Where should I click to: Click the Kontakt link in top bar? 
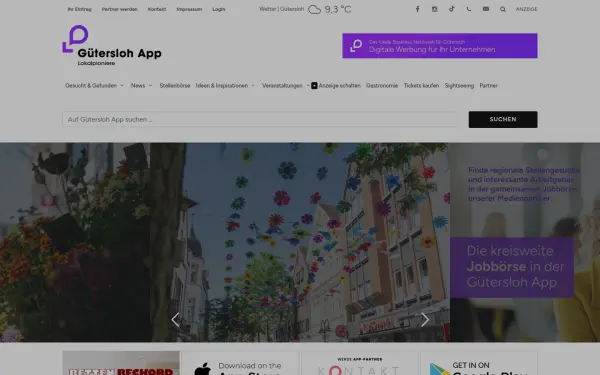pyautogui.click(x=157, y=9)
